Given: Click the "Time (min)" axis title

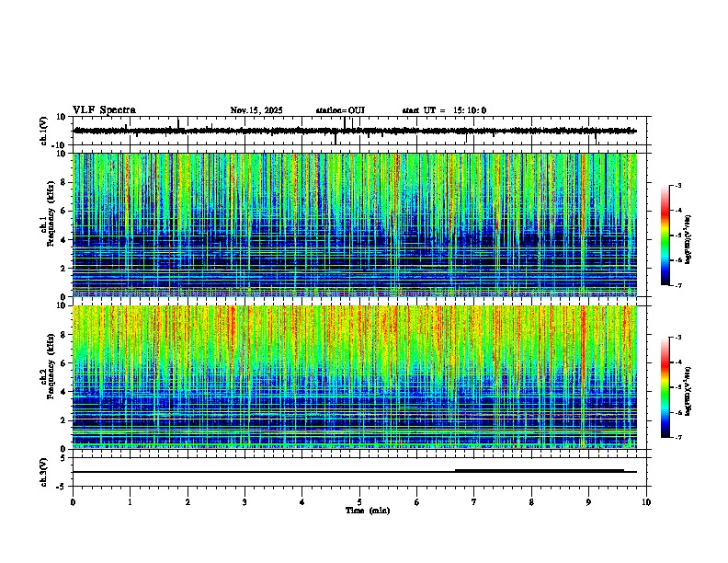Looking at the screenshot, I should pyautogui.click(x=368, y=511).
